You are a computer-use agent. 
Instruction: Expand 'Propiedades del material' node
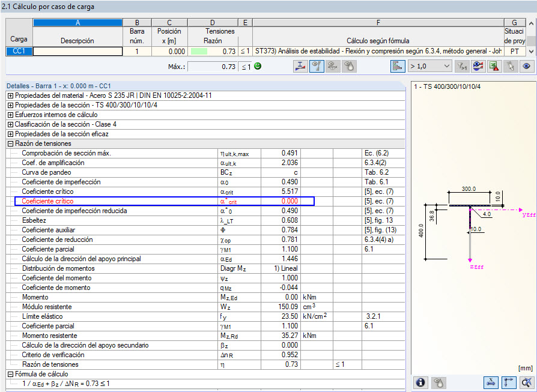10,95
